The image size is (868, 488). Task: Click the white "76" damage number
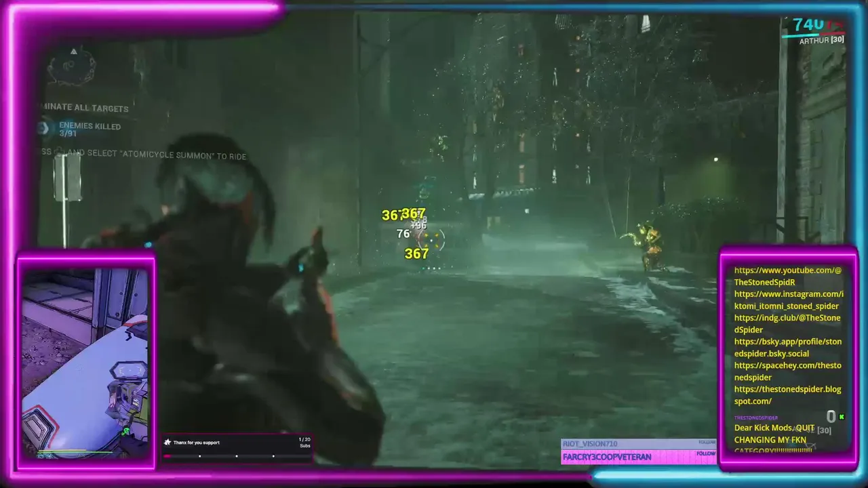coord(403,234)
